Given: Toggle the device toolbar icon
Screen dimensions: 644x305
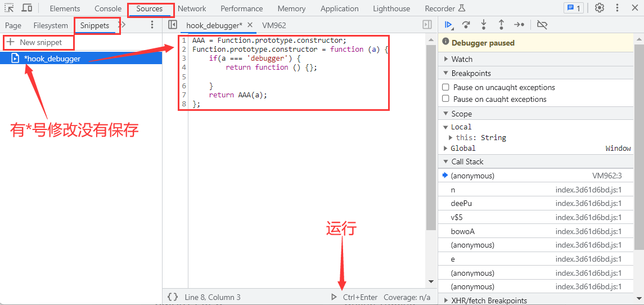Looking at the screenshot, I should 26,8.
